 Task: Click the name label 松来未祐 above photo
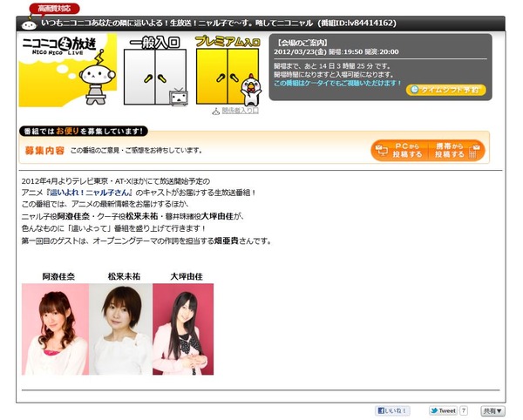[x=124, y=276]
